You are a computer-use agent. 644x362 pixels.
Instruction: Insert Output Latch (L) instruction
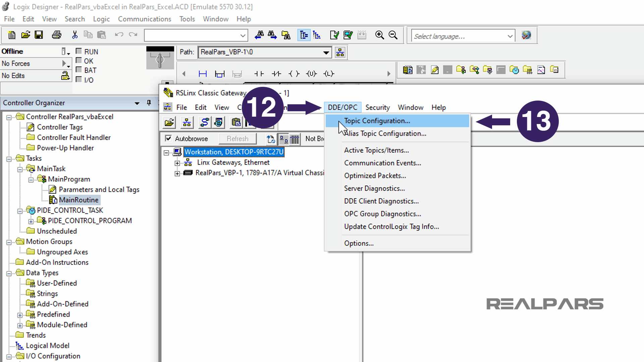pos(329,74)
